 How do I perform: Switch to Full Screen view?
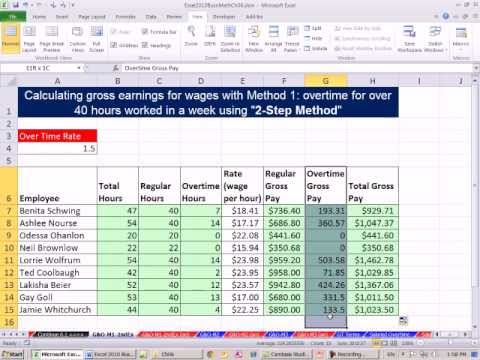(x=97, y=39)
